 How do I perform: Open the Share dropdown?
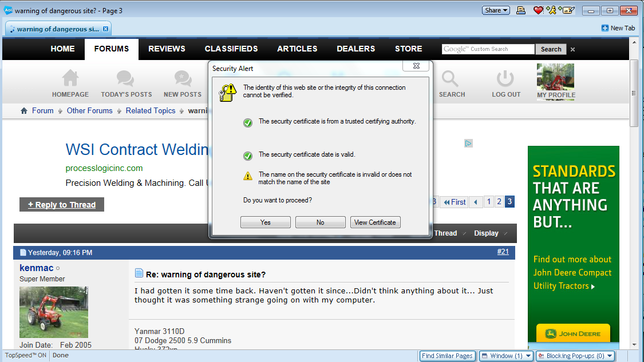(x=496, y=10)
